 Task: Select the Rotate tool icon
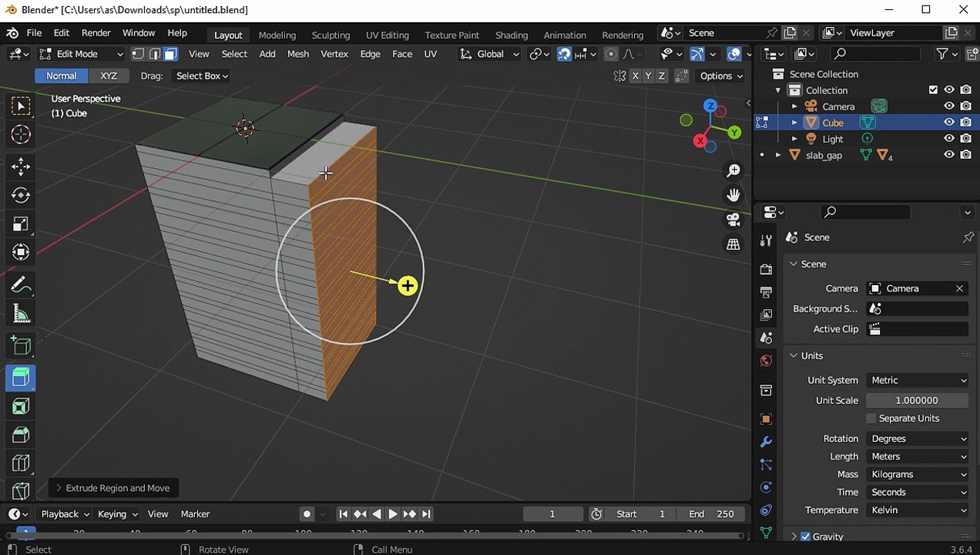[21, 195]
